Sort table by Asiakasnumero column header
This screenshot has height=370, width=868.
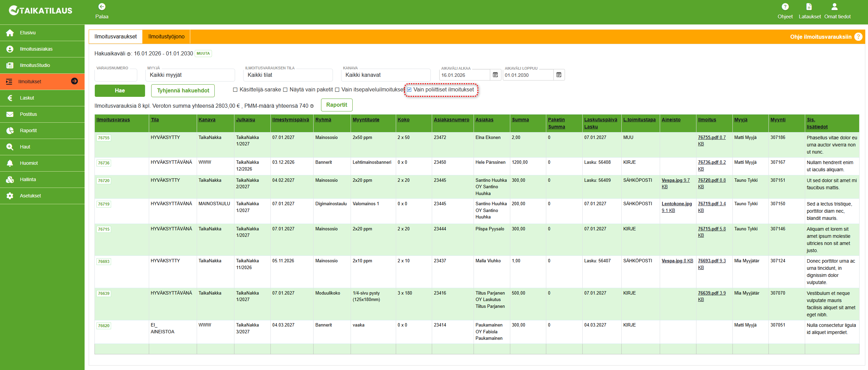click(x=451, y=120)
